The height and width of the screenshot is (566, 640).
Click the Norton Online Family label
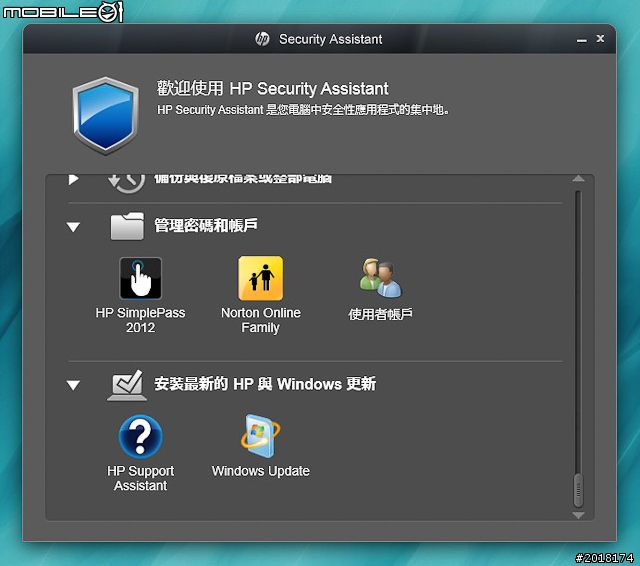tap(261, 320)
